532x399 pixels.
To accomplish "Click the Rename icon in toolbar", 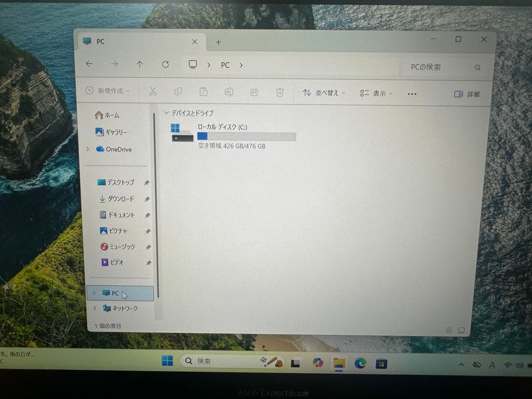I will [229, 92].
